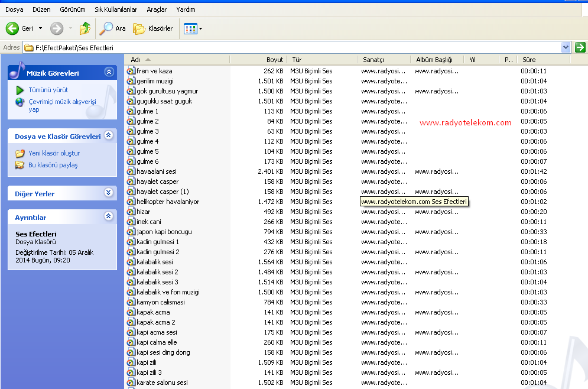Select the file helikopter havalaniyor
Viewport: 588px width, 389px height.
[168, 202]
